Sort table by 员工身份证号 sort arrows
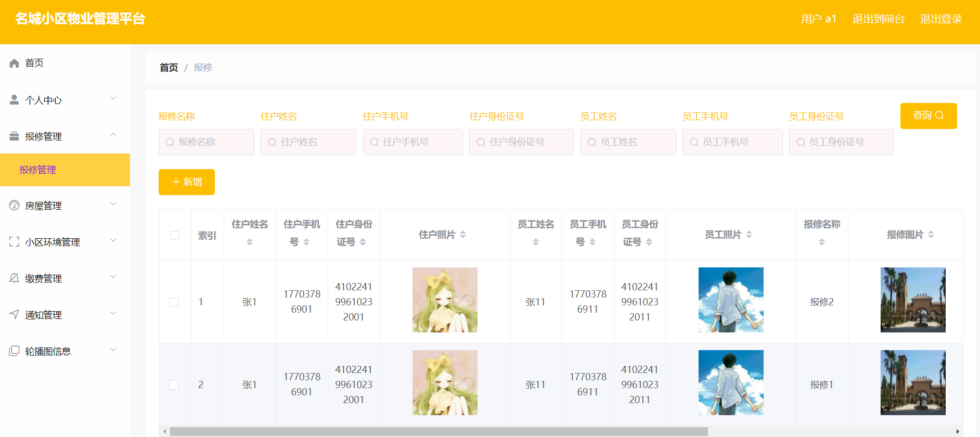The width and height of the screenshot is (980, 437). click(x=649, y=242)
